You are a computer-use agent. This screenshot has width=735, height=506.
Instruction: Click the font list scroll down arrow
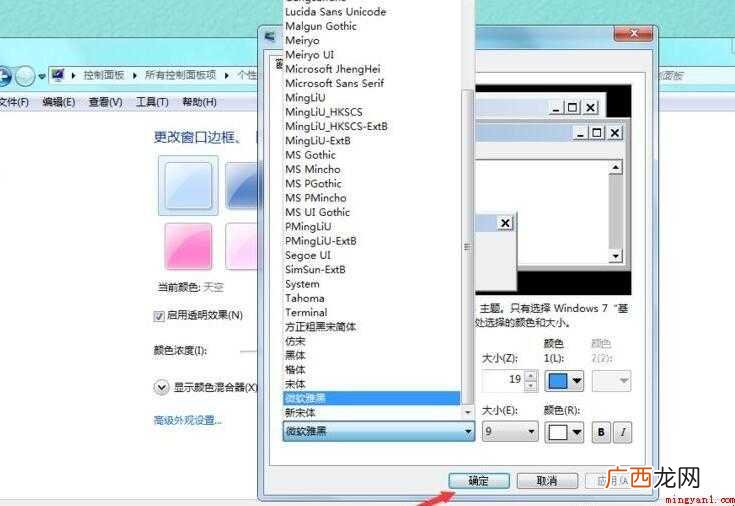tap(468, 413)
